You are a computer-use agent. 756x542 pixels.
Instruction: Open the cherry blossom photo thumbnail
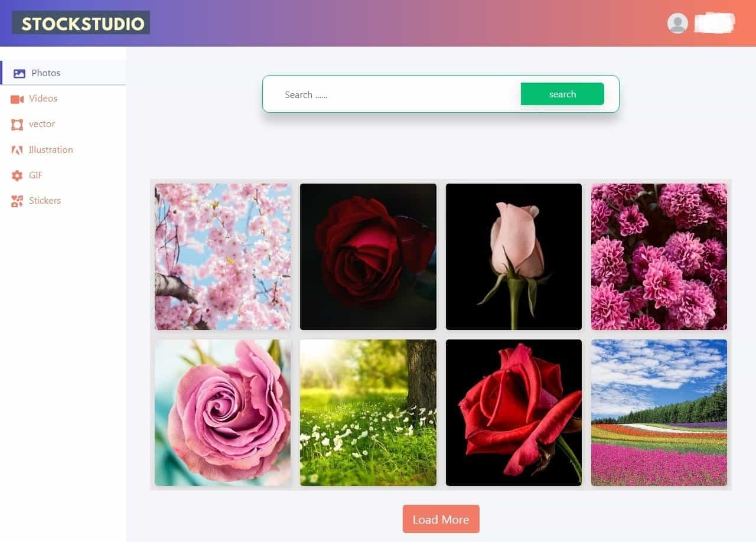point(223,256)
